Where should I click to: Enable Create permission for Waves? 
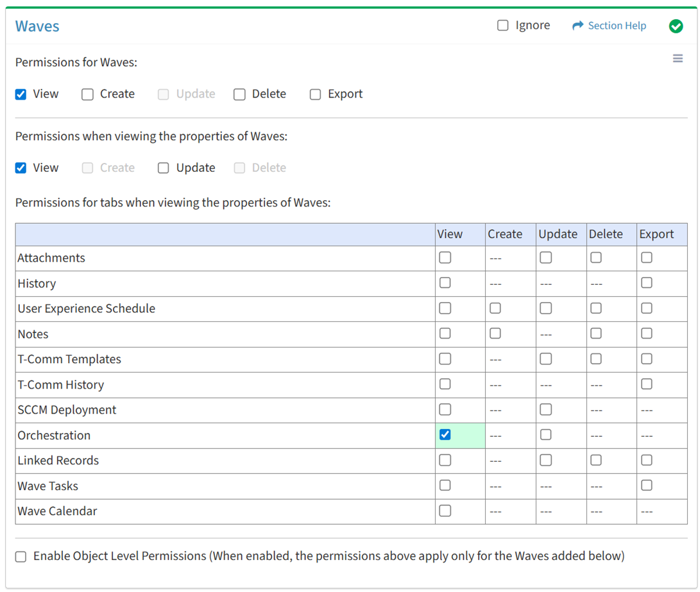tap(88, 94)
